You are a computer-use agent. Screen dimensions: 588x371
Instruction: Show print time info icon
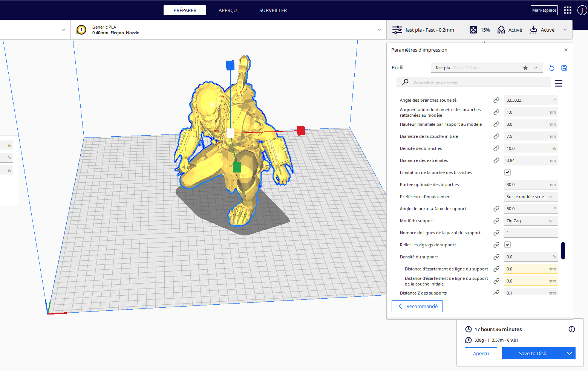tap(572, 329)
